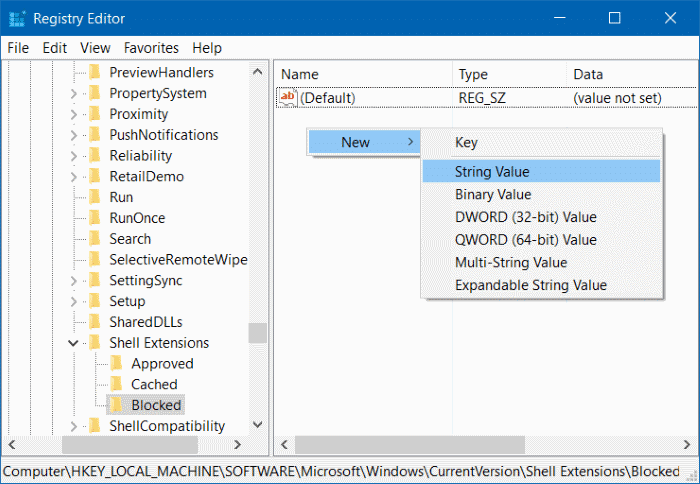Open the Edit menu

(x=54, y=48)
